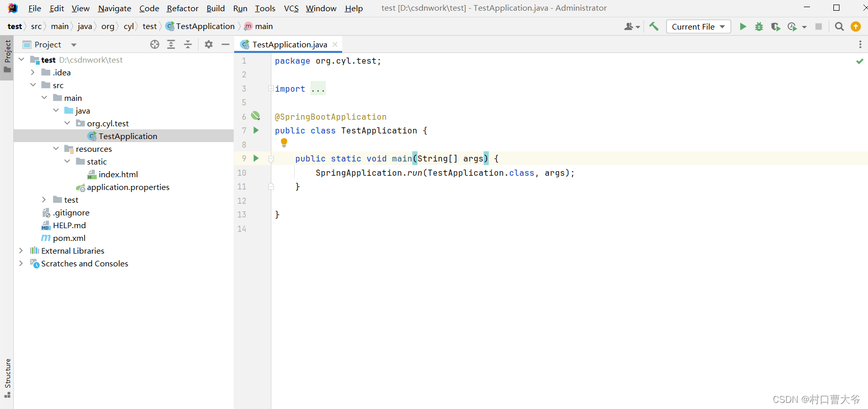Open Search Everywhere magnifier icon
The width and height of the screenshot is (868, 409).
point(839,26)
